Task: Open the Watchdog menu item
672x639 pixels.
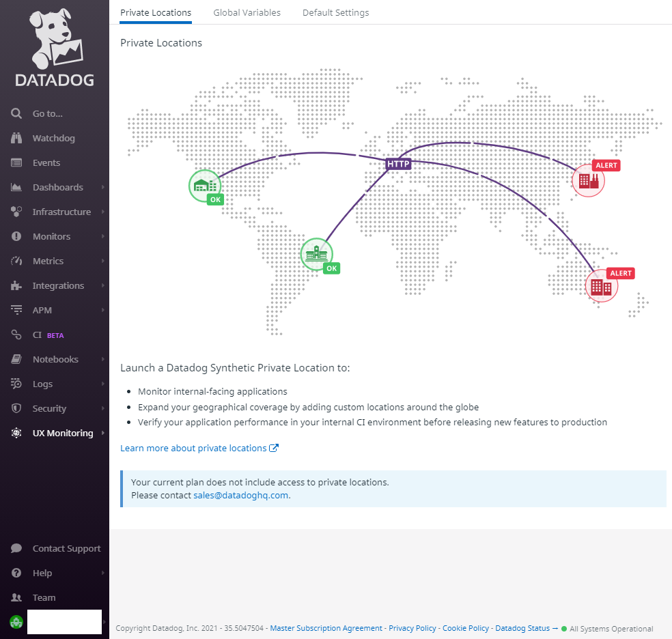Action: 53,138
